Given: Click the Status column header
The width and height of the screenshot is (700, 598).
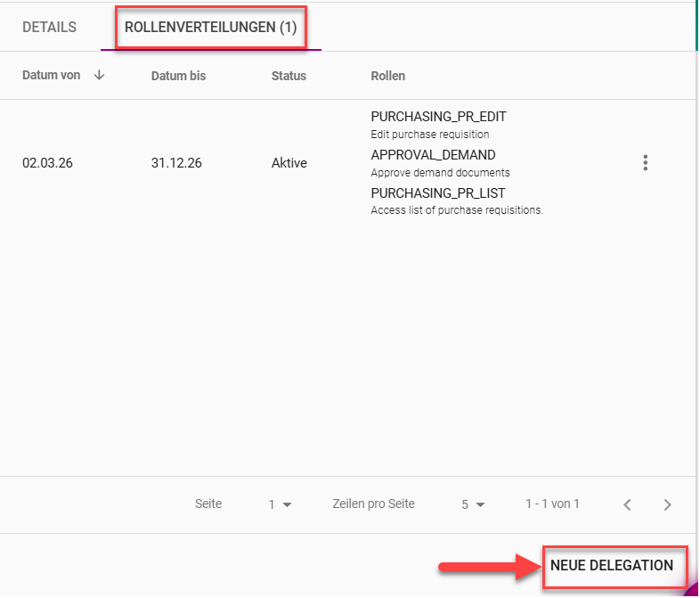Looking at the screenshot, I should (x=289, y=76).
